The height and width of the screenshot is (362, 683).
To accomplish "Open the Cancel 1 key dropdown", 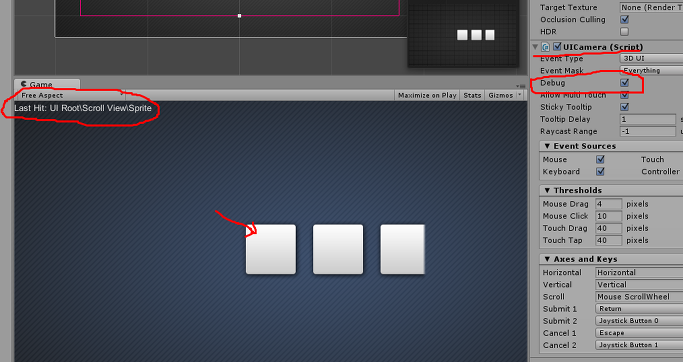I will [639, 333].
